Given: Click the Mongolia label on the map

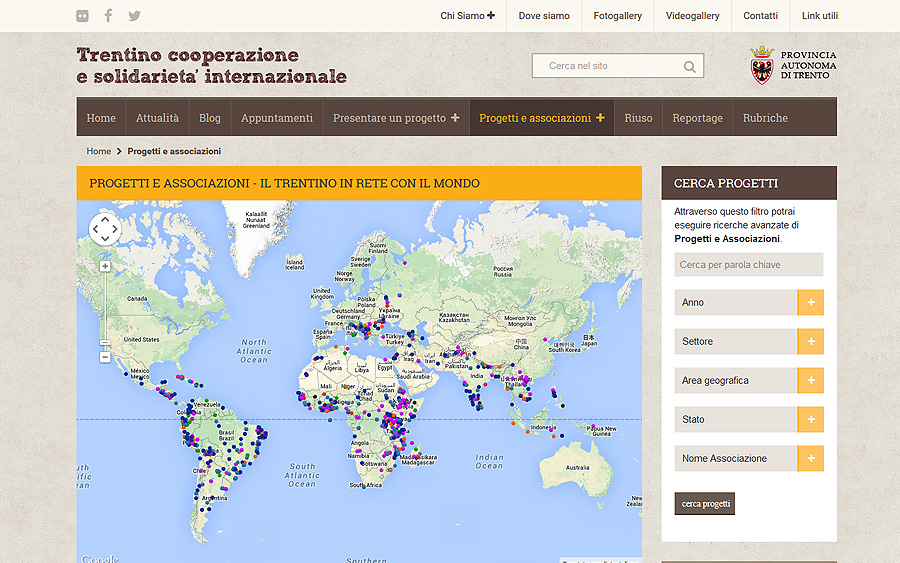Looking at the screenshot, I should pyautogui.click(x=520, y=321).
